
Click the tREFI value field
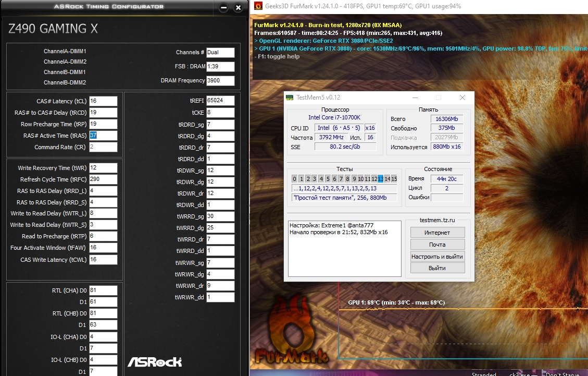[x=220, y=101]
